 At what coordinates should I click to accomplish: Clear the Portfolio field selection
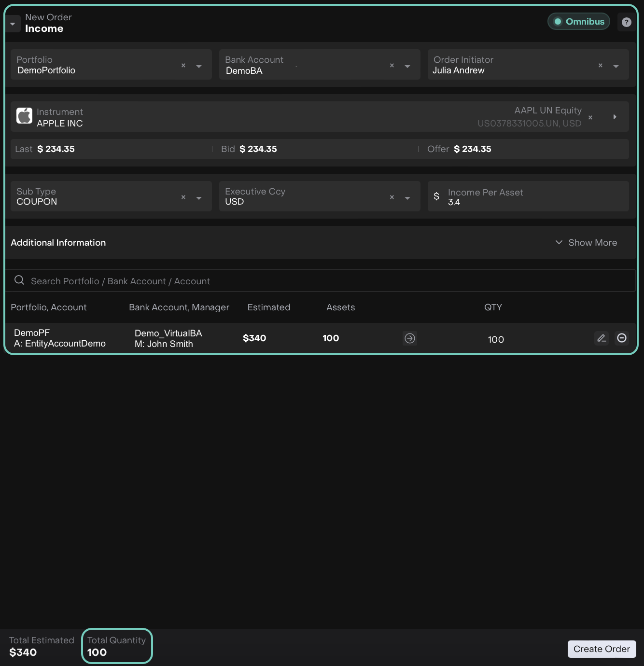click(183, 66)
